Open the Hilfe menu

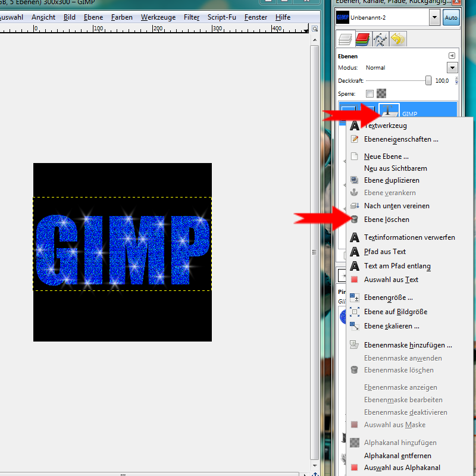283,17
